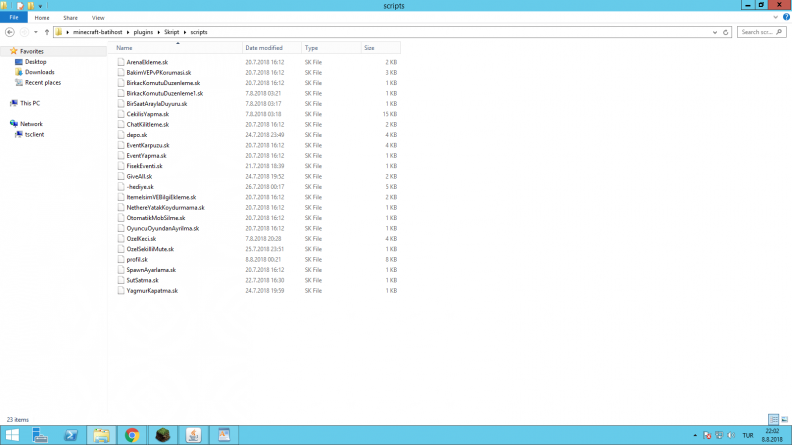Open Server Manager from the taskbar
792x445 pixels.
click(39, 435)
